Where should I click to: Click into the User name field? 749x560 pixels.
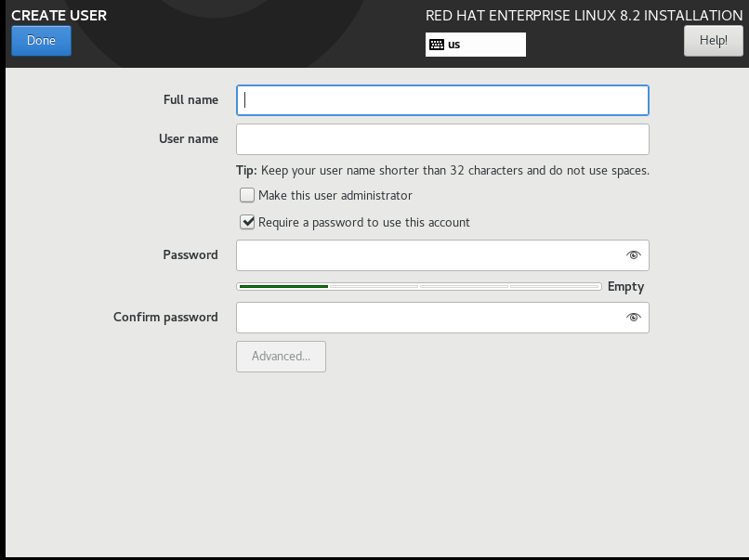pos(442,139)
